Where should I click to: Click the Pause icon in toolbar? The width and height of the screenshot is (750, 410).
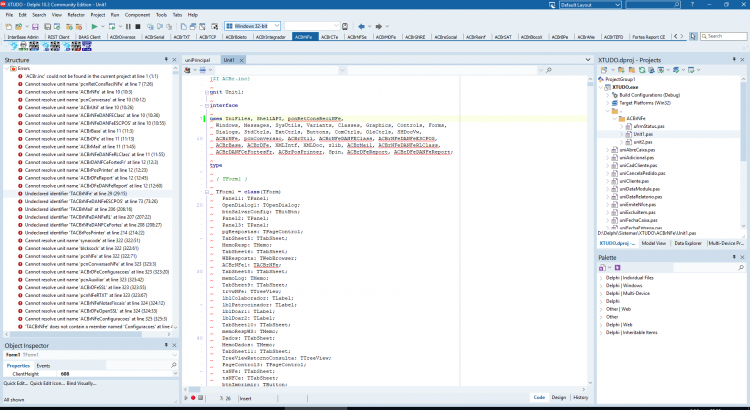(x=128, y=26)
